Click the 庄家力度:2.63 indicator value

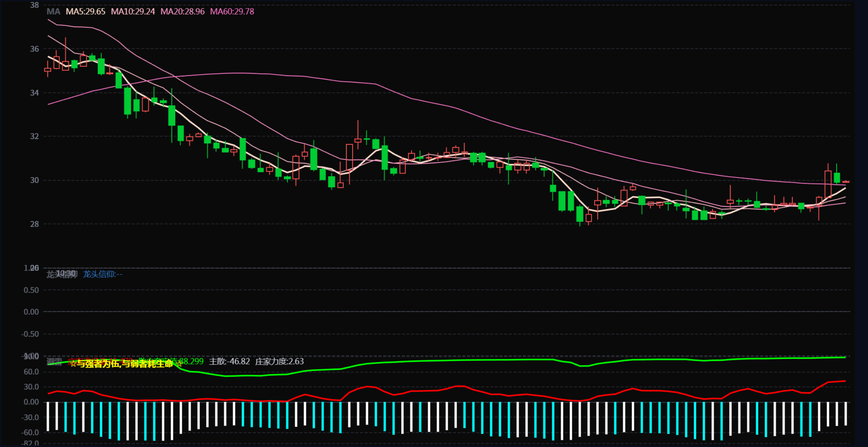[279, 362]
